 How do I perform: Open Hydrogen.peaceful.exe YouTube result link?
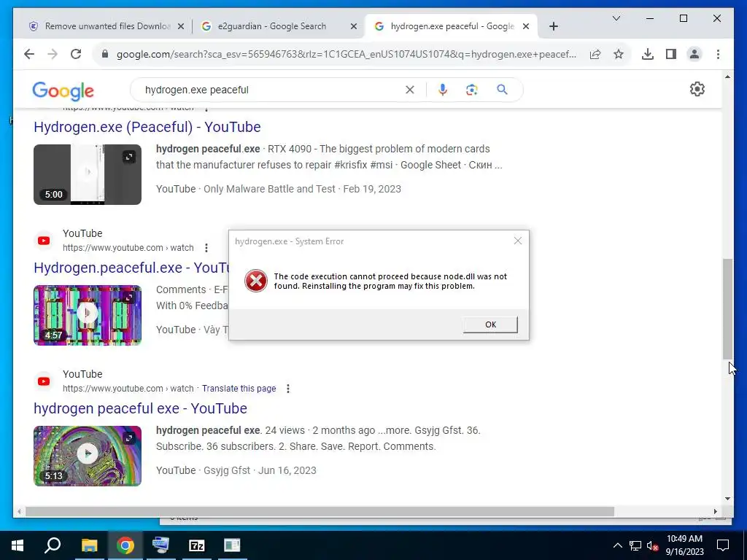click(x=131, y=268)
